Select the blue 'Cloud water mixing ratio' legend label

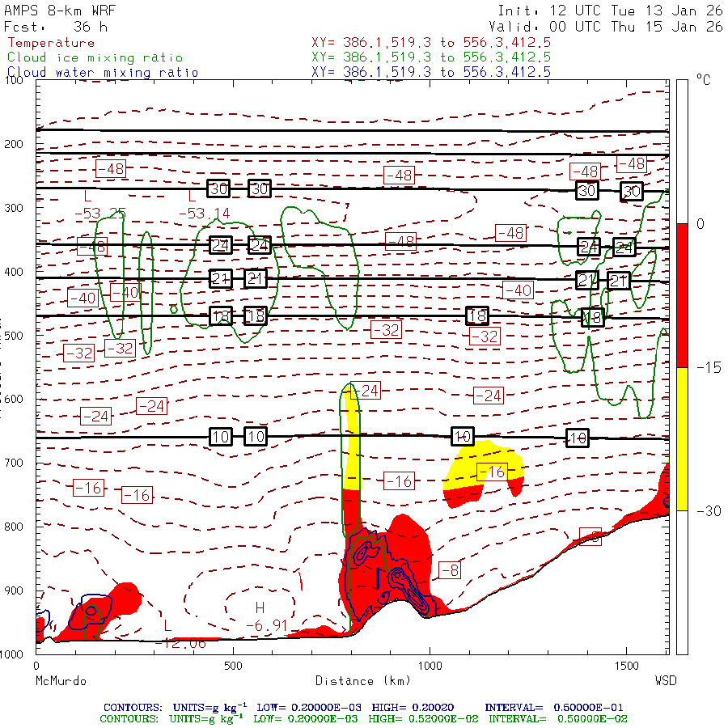point(103,73)
